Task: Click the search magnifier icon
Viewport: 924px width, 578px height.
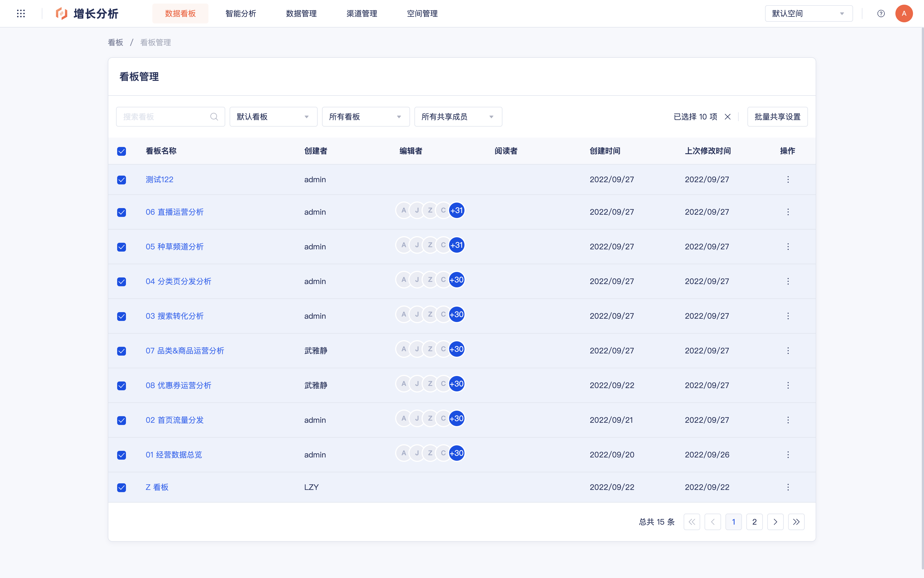Action: [214, 117]
